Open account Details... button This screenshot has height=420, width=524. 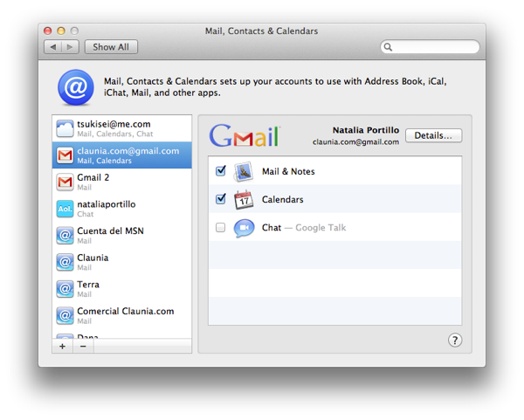point(433,135)
